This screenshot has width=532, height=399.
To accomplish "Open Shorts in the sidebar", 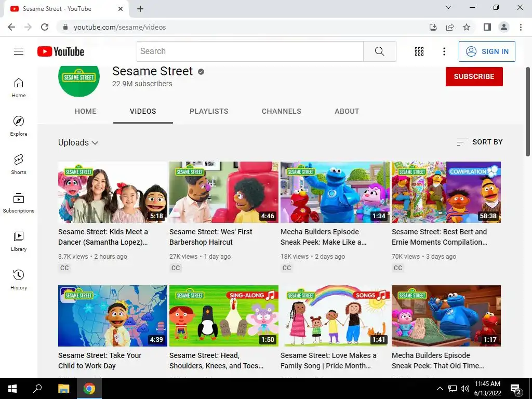I will (19, 164).
